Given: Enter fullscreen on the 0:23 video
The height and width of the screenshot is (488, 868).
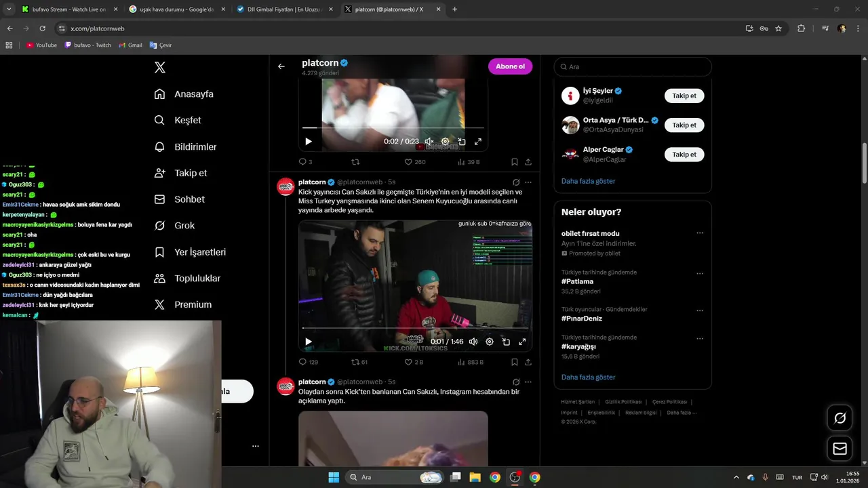Looking at the screenshot, I should (x=477, y=142).
